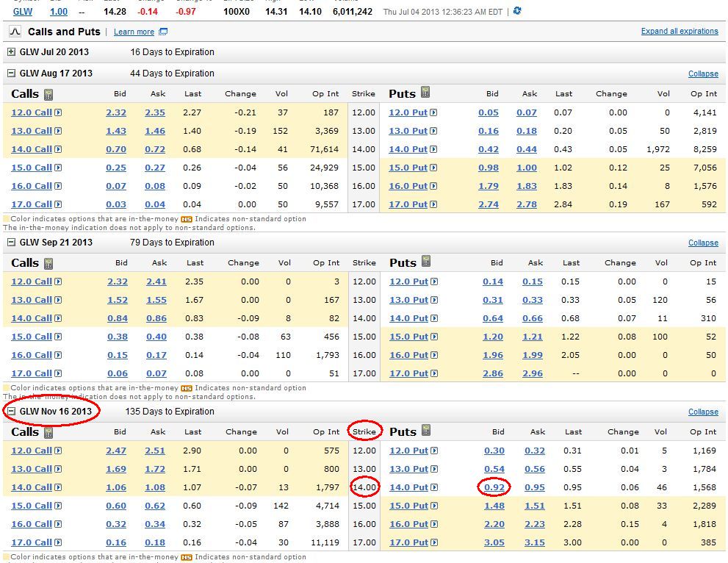Image resolution: width=728 pixels, height=563 pixels.
Task: Click the Calls and Puts chart icon
Action: coord(15,32)
